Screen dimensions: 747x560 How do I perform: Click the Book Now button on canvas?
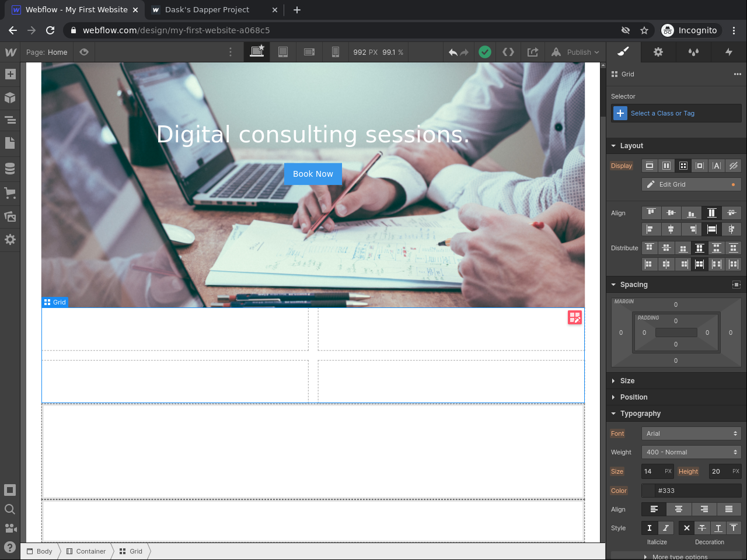[313, 174]
